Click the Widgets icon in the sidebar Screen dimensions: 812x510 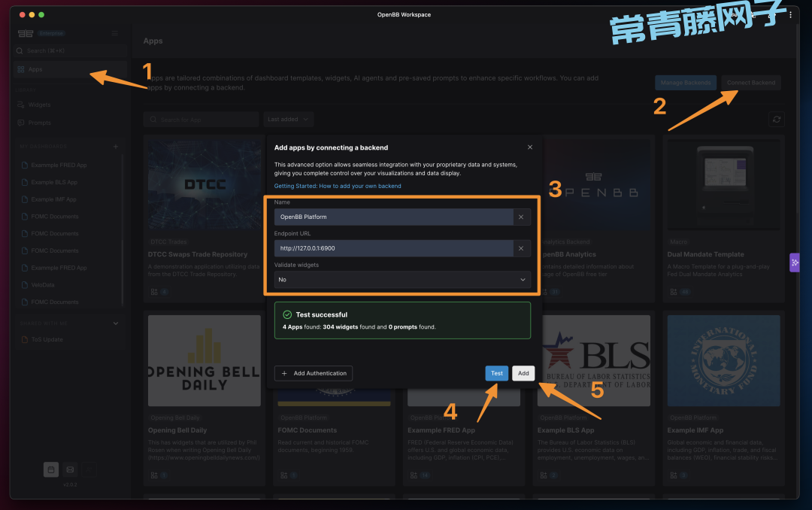(21, 105)
